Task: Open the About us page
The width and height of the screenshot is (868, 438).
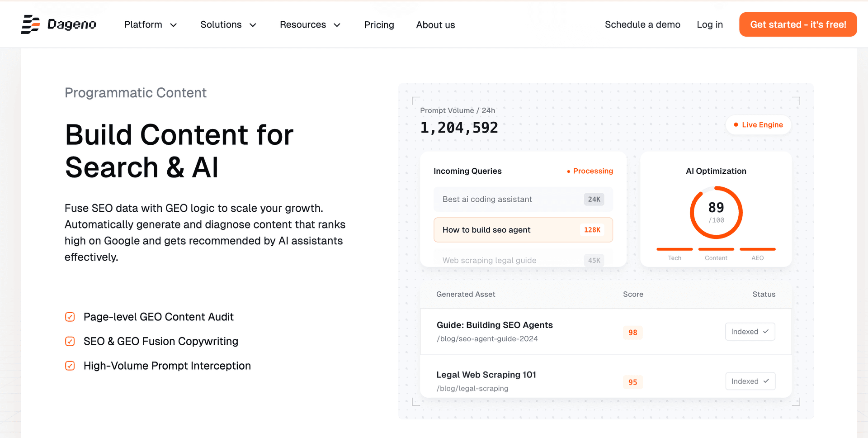Action: (x=435, y=25)
